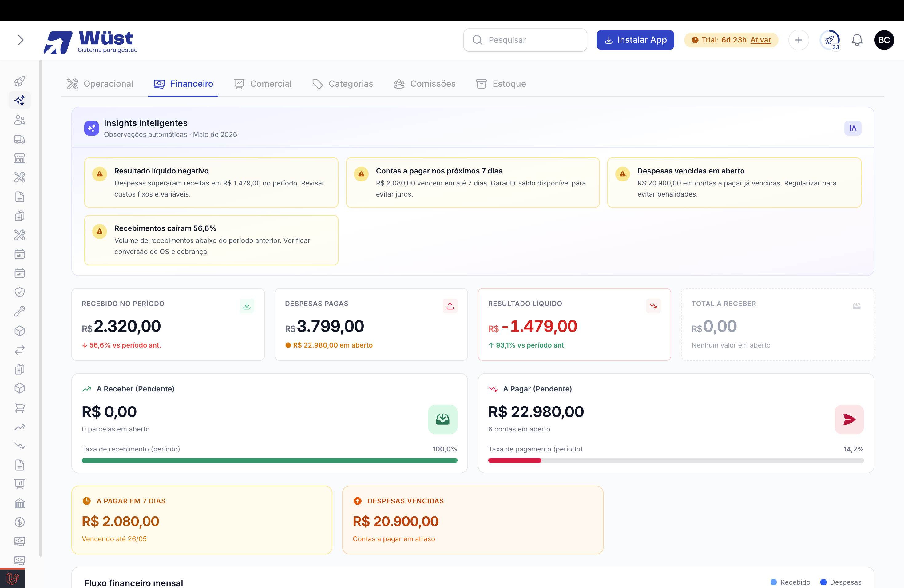The height and width of the screenshot is (588, 904).
Task: Open the shield check icon in sidebar
Action: click(20, 292)
